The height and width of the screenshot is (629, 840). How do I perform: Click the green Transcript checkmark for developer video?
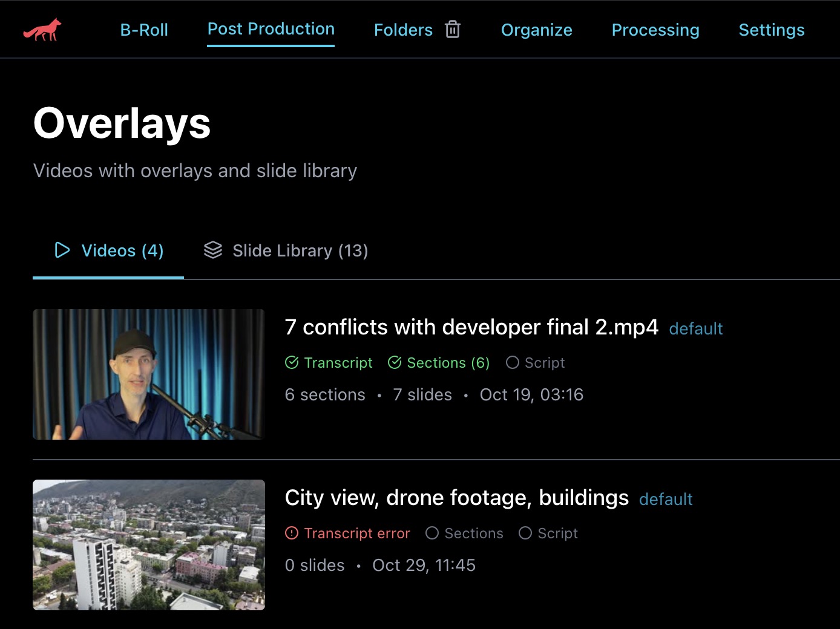pos(292,362)
